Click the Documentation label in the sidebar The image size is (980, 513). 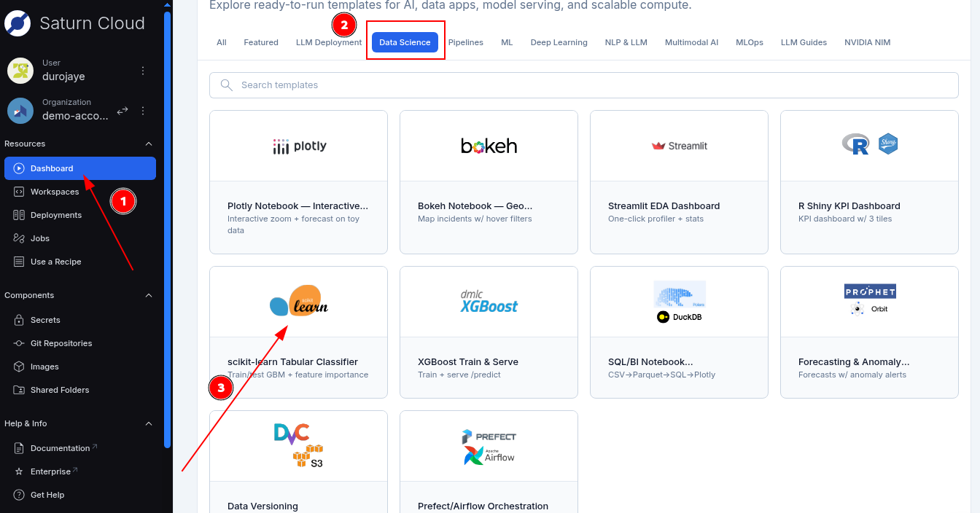60,448
